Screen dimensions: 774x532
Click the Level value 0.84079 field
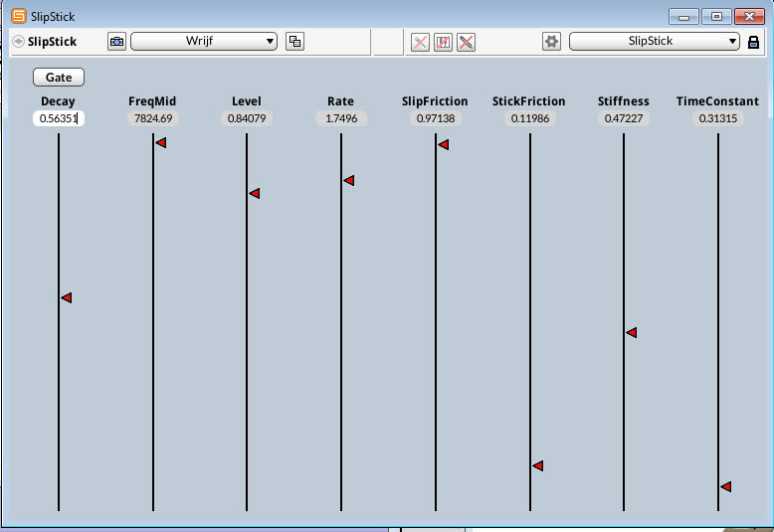[x=247, y=118]
